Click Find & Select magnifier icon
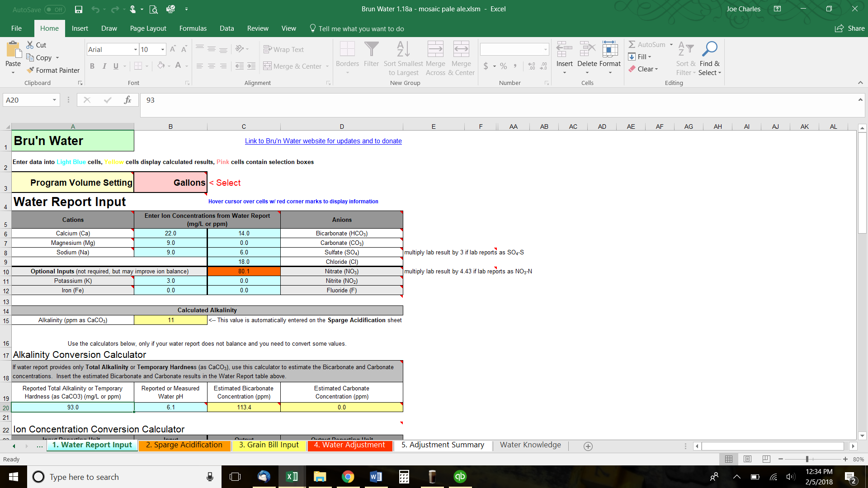The height and width of the screenshot is (488, 868). tap(709, 49)
